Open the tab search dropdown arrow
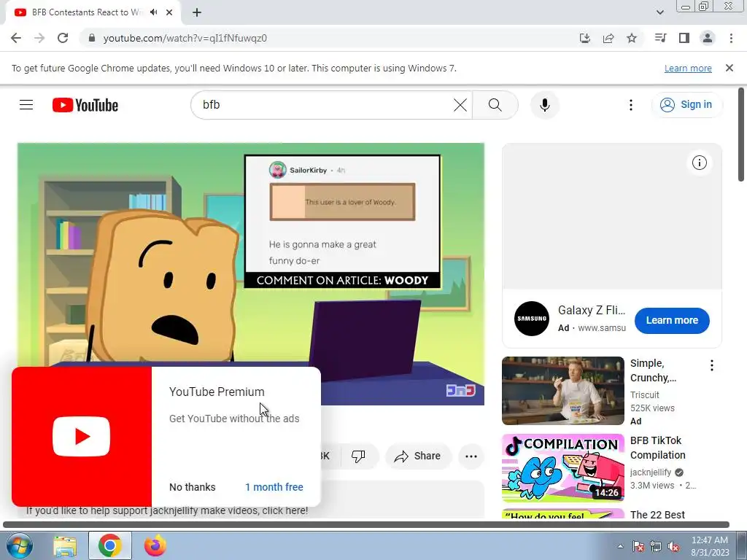 click(x=659, y=12)
